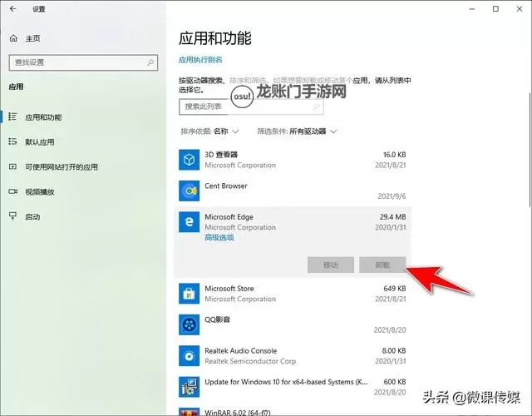This screenshot has width=532, height=416.
Task: Open 可使用网站打开的应用 section
Action: [62, 167]
